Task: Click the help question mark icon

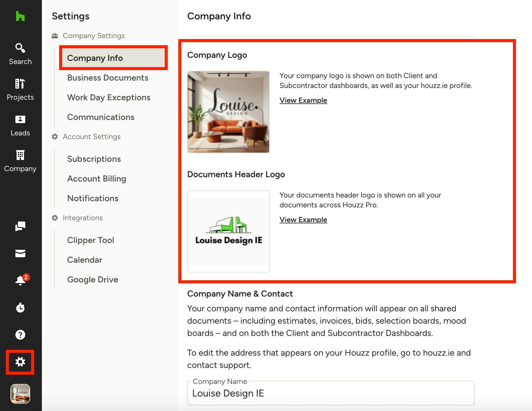Action: pos(20,335)
